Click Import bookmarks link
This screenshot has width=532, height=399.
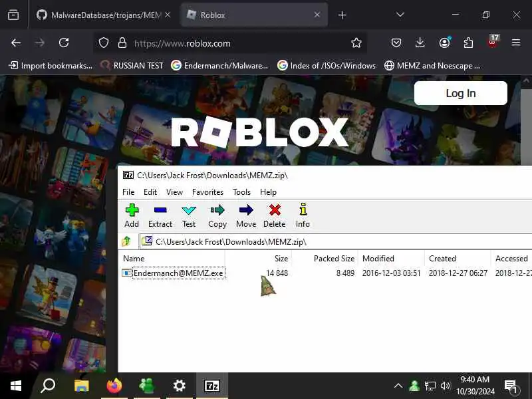click(x=51, y=65)
